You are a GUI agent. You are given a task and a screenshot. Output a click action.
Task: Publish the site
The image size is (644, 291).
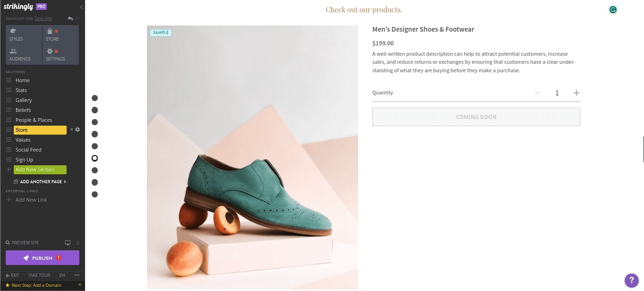pos(42,258)
